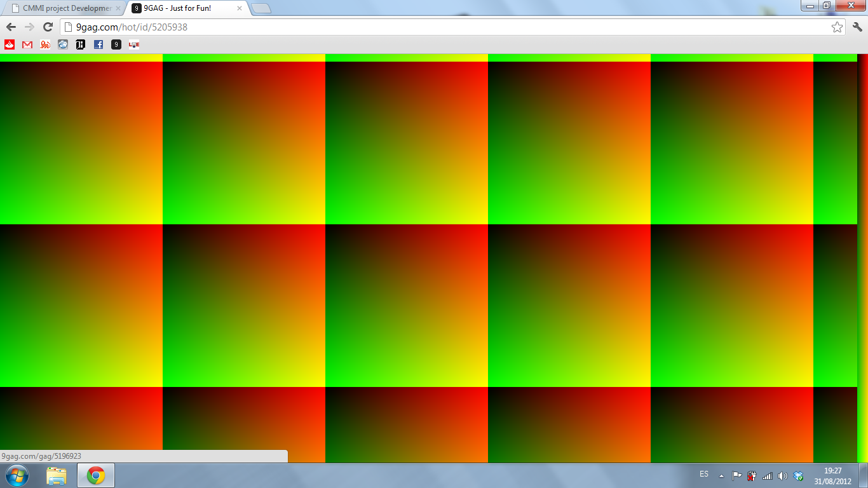Viewport: 868px width, 488px height.
Task: Bookmark this page with the star icon
Action: (837, 27)
